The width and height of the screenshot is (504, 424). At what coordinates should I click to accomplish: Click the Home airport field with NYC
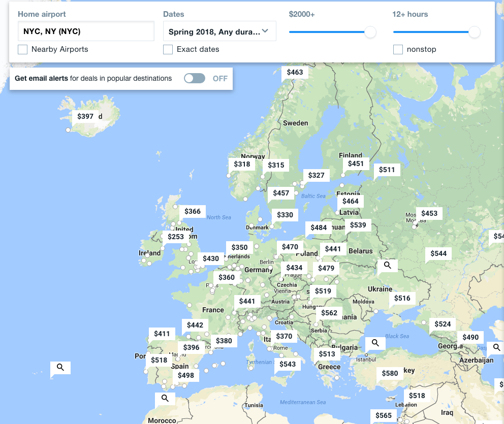click(x=86, y=31)
